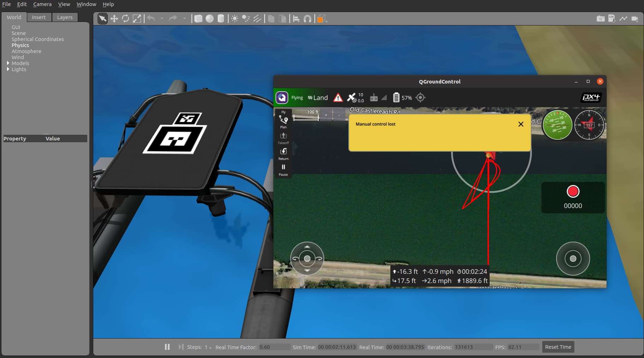This screenshot has width=644, height=358.
Task: Activate the scale mode tool
Action: (137, 19)
